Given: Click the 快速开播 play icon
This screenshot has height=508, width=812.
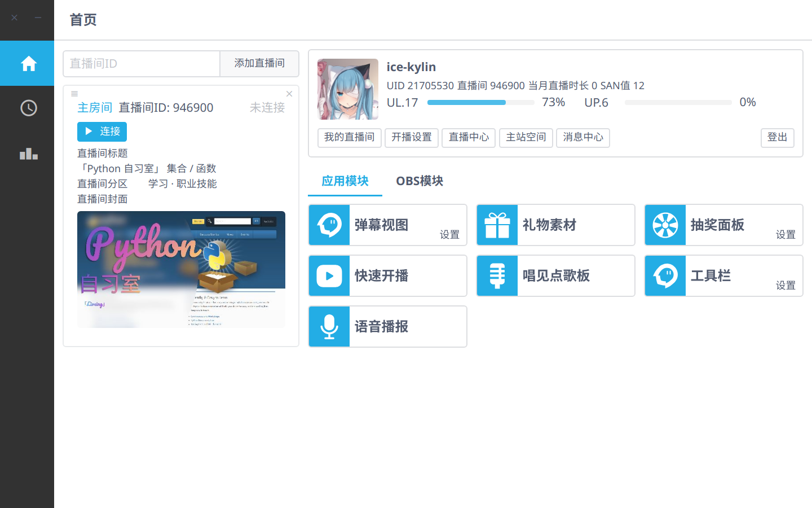Looking at the screenshot, I should [329, 276].
